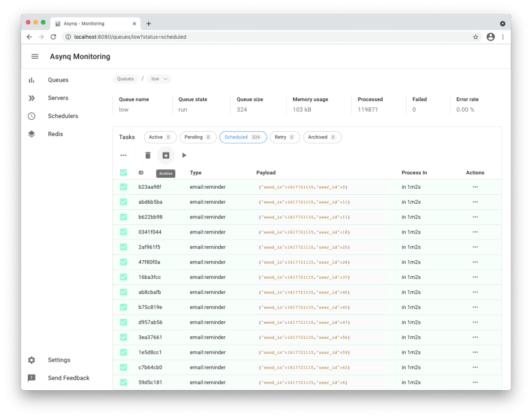Screen dimensions: 532x418
Task: Click the Queues bar chart icon
Action: coord(31,80)
